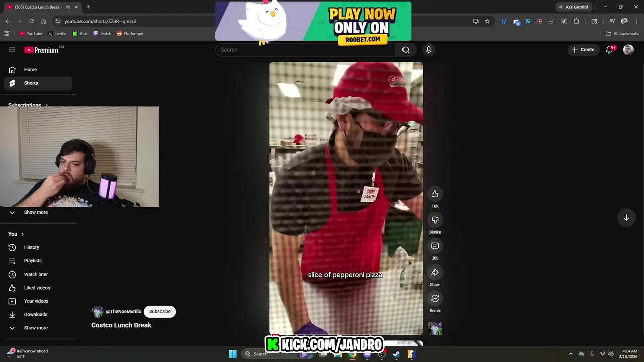644x362 pixels.
Task: Remix this Short
Action: click(435, 299)
